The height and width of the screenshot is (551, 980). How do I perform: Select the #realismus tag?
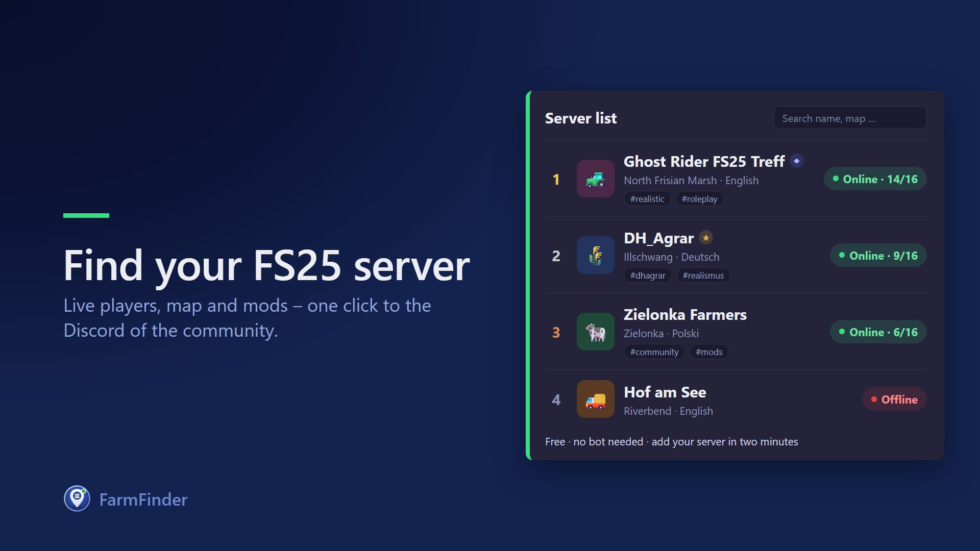[x=703, y=275]
